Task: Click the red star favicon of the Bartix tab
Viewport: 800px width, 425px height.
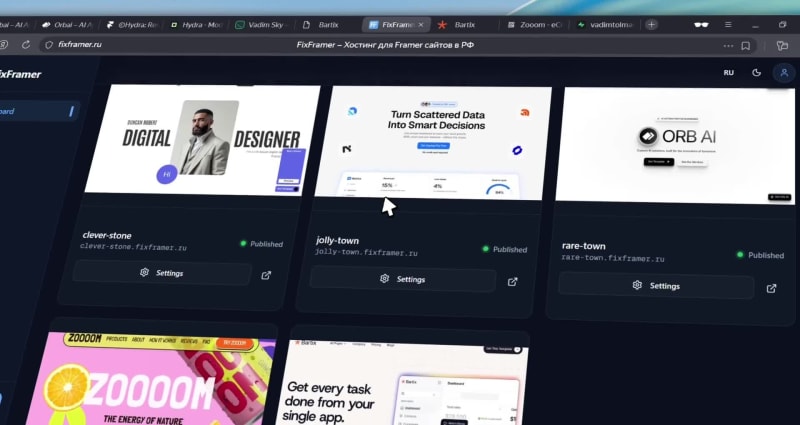Action: (x=442, y=24)
